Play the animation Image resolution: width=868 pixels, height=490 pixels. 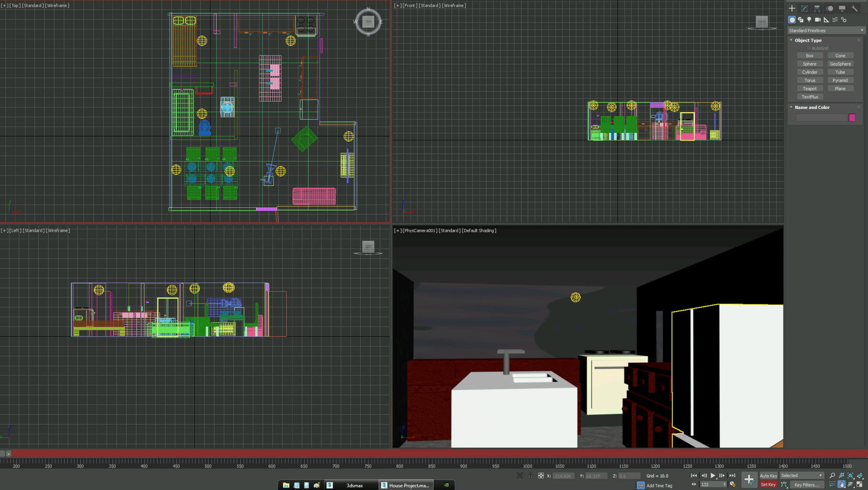point(713,476)
